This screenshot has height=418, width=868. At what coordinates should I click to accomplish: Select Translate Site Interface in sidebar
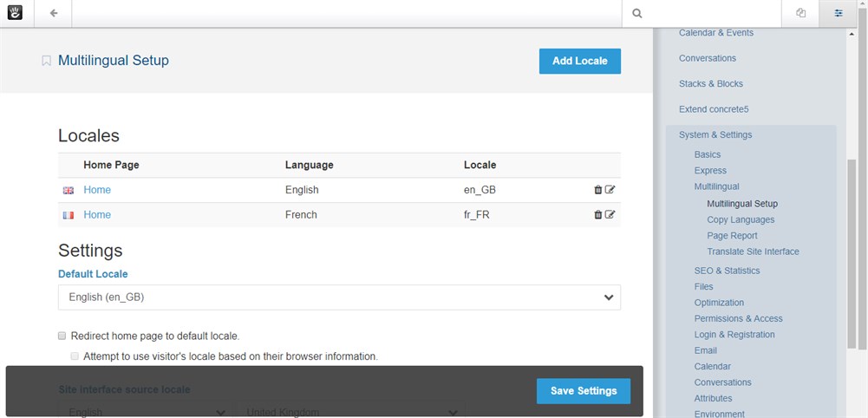tap(753, 251)
